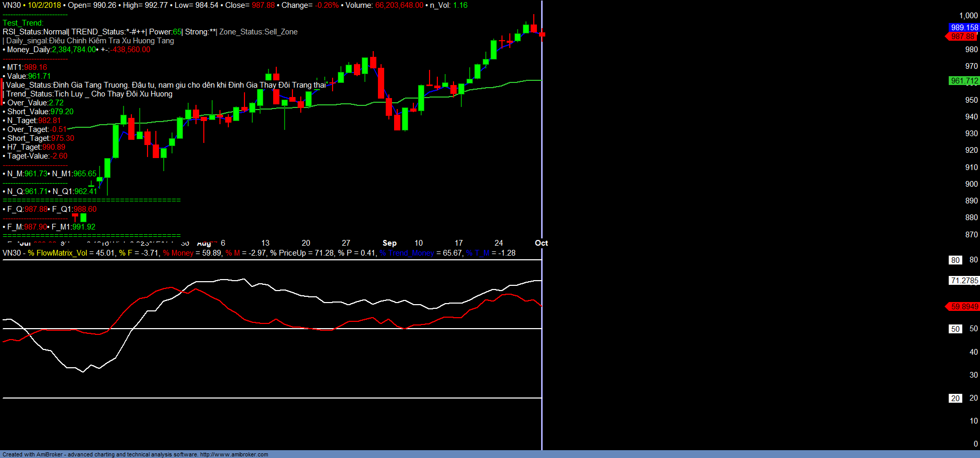Open the www.amibroker.com link in footer
This screenshot has width=980, height=458.
tap(234, 454)
